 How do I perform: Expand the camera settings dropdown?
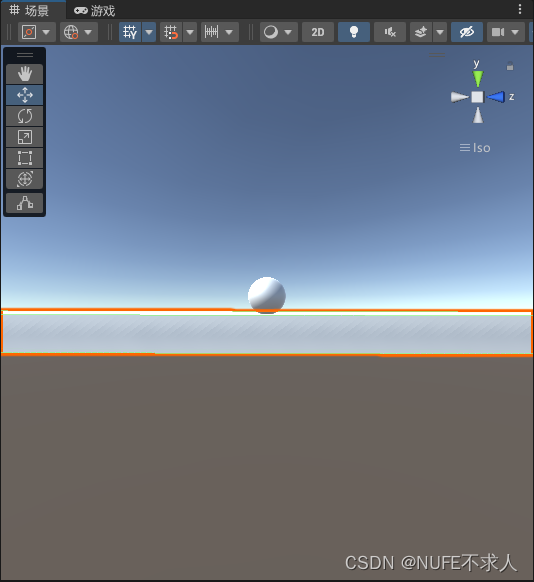click(x=515, y=32)
